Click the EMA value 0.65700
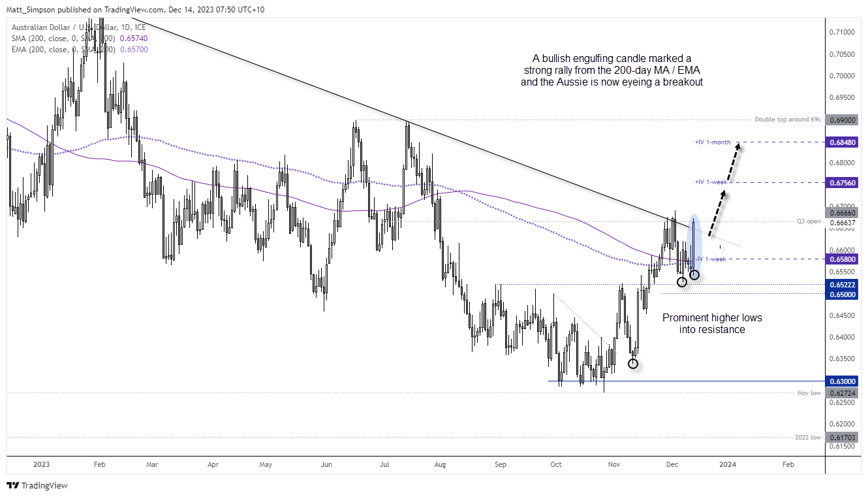868x497 pixels. pyautogui.click(x=134, y=50)
